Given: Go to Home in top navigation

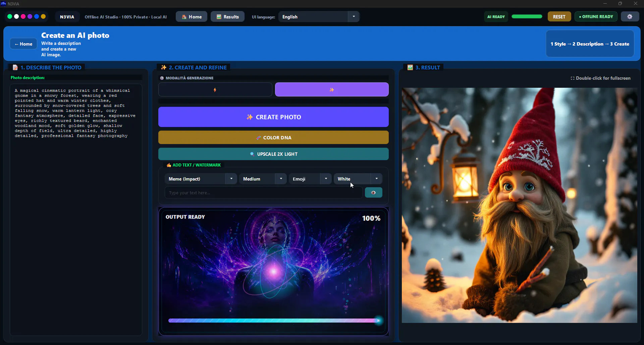Looking at the screenshot, I should [192, 17].
